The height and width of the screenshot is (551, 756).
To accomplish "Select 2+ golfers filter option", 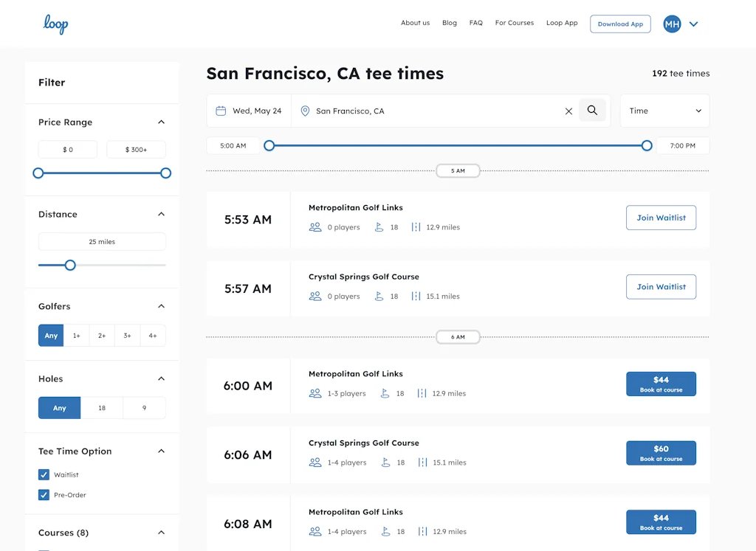I will tap(102, 336).
